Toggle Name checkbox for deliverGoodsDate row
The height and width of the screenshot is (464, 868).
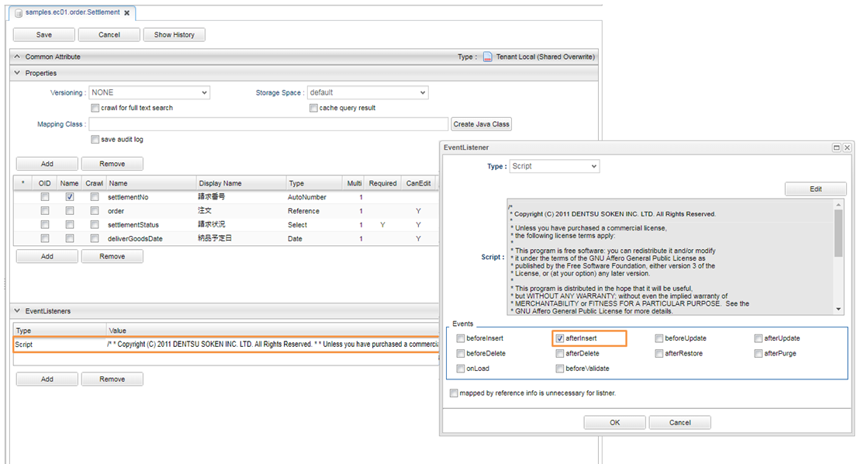tap(69, 239)
